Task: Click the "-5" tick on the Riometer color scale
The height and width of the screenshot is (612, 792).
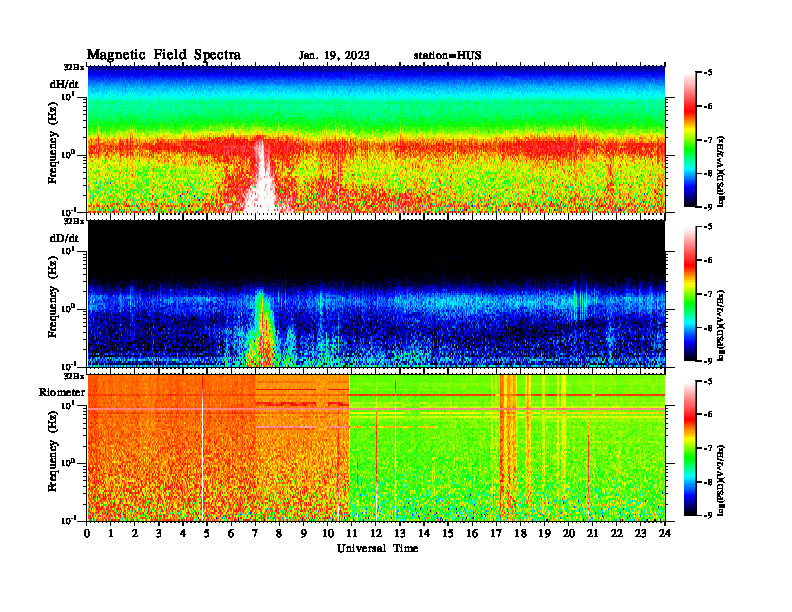Action: (708, 381)
